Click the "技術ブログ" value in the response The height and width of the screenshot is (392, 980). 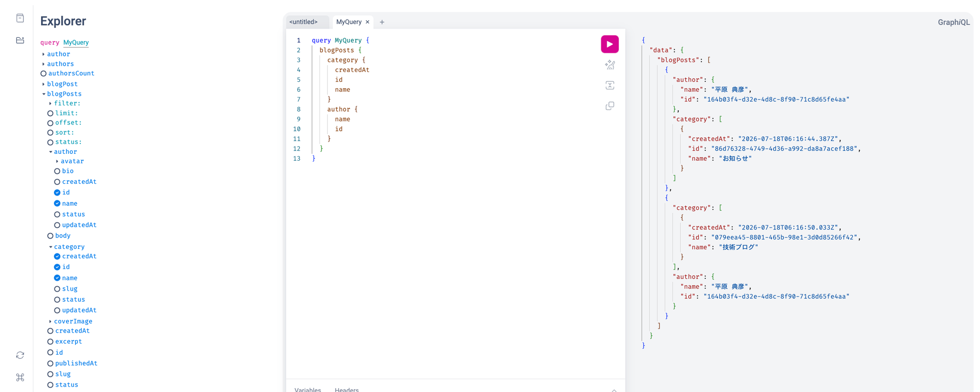pyautogui.click(x=738, y=247)
